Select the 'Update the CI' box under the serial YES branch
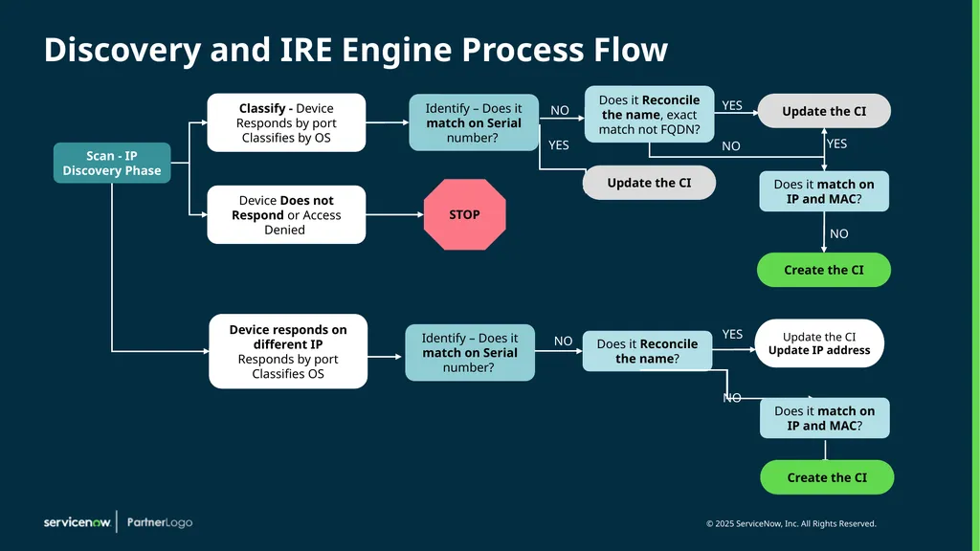 650,183
